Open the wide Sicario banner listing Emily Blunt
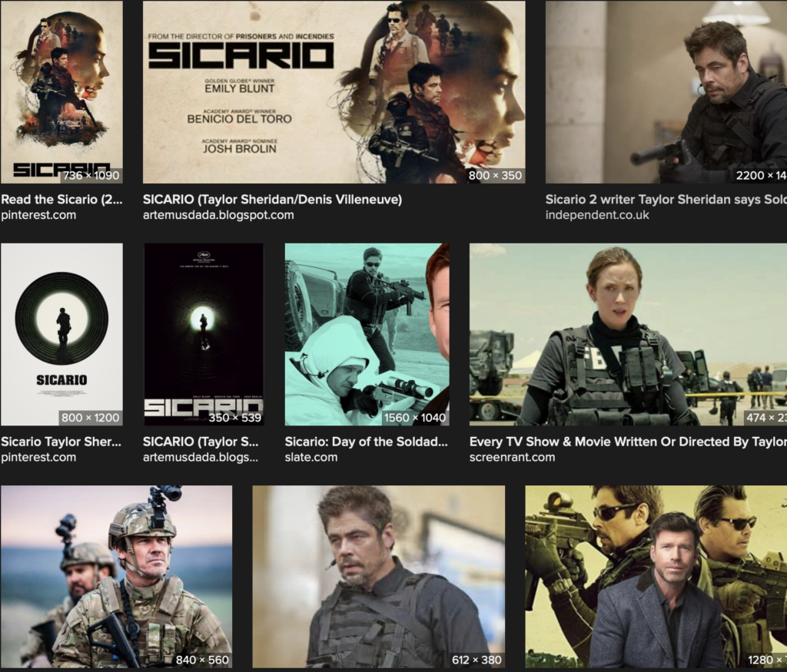 334,91
